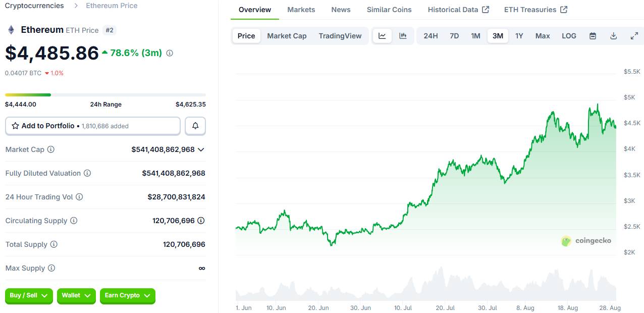This screenshot has height=313, width=644.
Task: Expand the Market Cap chevron dropdown
Action: [x=201, y=149]
